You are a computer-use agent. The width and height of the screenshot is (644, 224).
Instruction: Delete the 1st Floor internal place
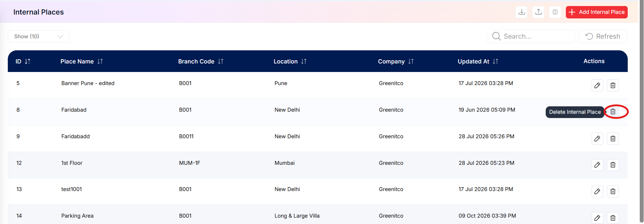pyautogui.click(x=613, y=165)
